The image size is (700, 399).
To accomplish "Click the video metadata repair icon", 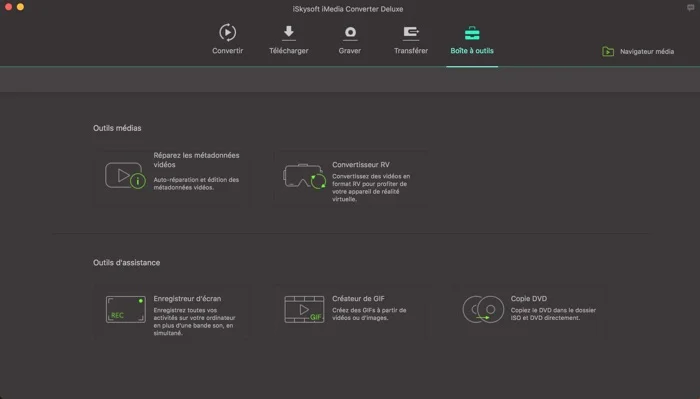I will (x=125, y=175).
